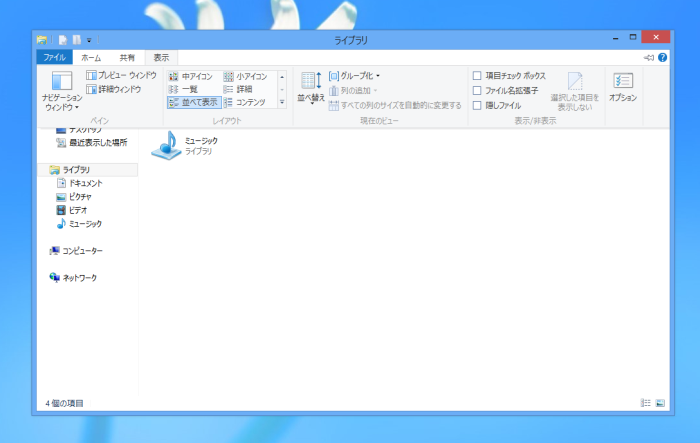Choose the コンテンツ layout

[x=244, y=102]
